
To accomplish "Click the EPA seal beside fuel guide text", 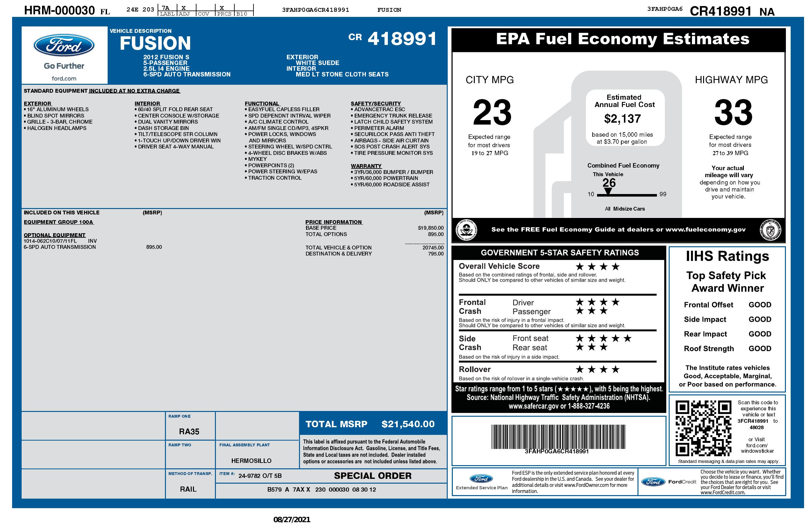I will tap(467, 230).
